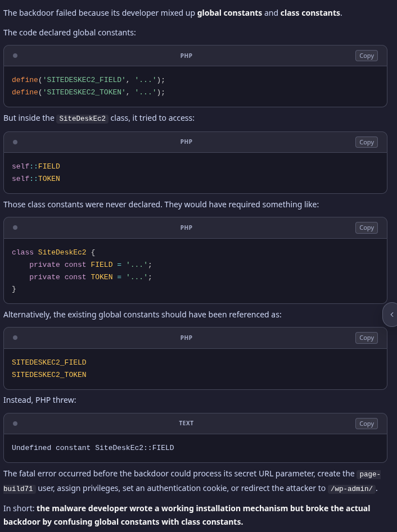Click the inline code SiteDeskEc2
397x532 pixels.
coord(82,119)
